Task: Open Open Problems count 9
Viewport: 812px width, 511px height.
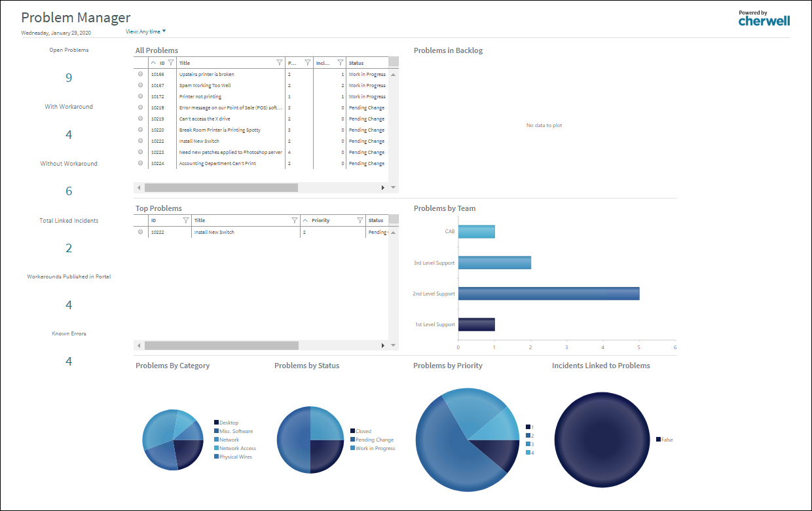Action: pyautogui.click(x=69, y=78)
